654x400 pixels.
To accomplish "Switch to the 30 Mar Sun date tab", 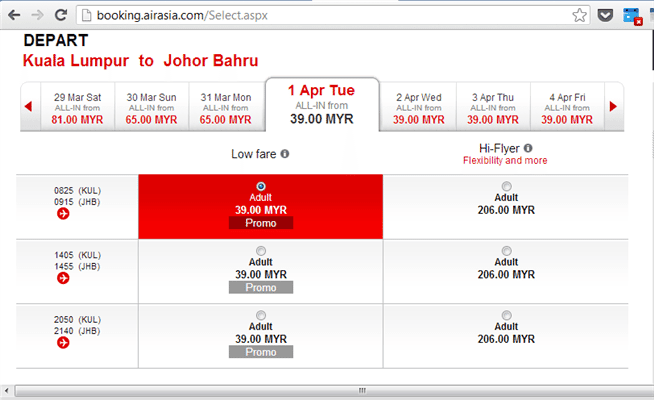I will pyautogui.click(x=151, y=108).
